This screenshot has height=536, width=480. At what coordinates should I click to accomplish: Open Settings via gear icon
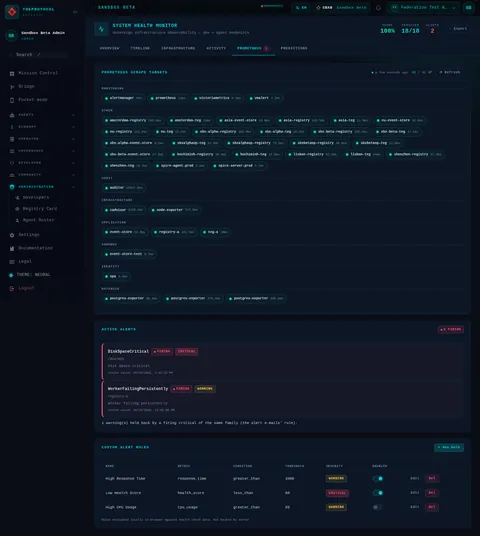(12, 235)
